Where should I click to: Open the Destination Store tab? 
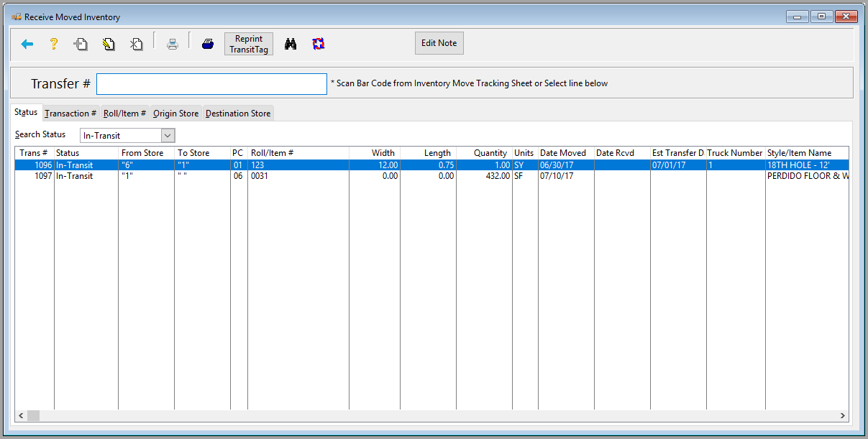click(238, 114)
